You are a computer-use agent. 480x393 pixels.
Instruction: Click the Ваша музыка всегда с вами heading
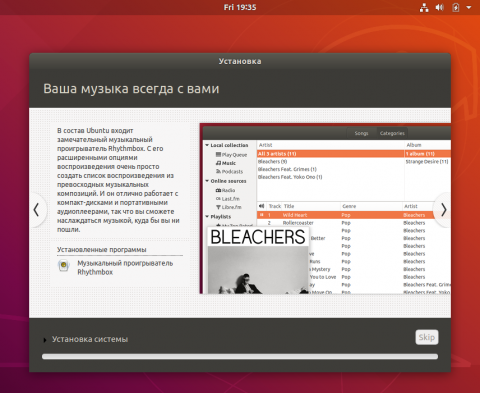tap(131, 89)
